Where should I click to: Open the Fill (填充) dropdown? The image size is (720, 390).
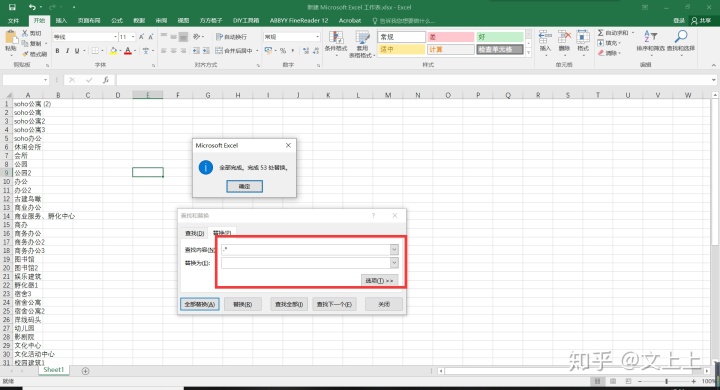610,43
